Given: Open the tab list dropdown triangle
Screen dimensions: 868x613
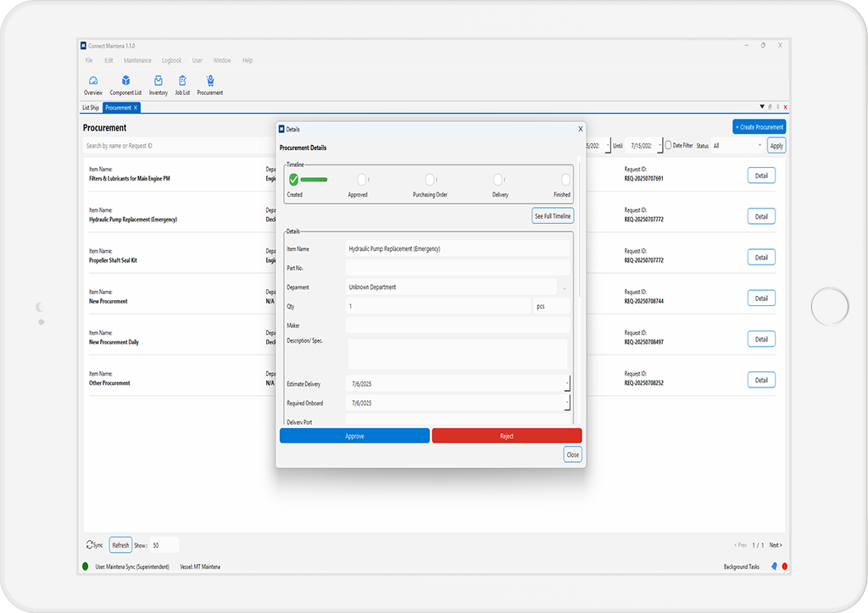Looking at the screenshot, I should pos(762,107).
